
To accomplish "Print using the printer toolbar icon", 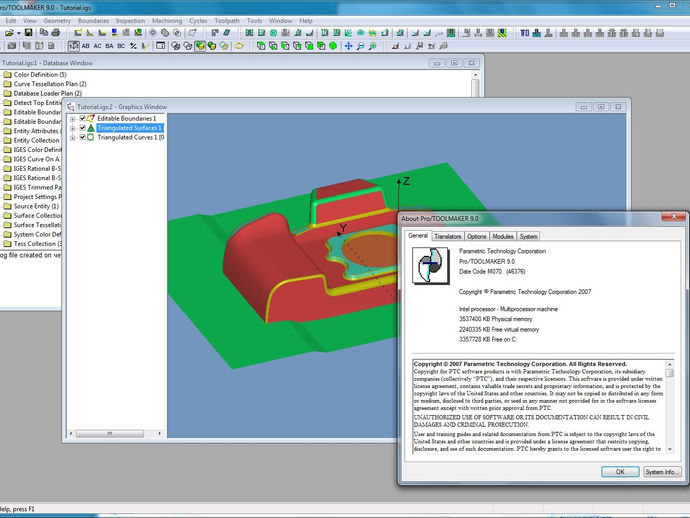I will [x=55, y=33].
